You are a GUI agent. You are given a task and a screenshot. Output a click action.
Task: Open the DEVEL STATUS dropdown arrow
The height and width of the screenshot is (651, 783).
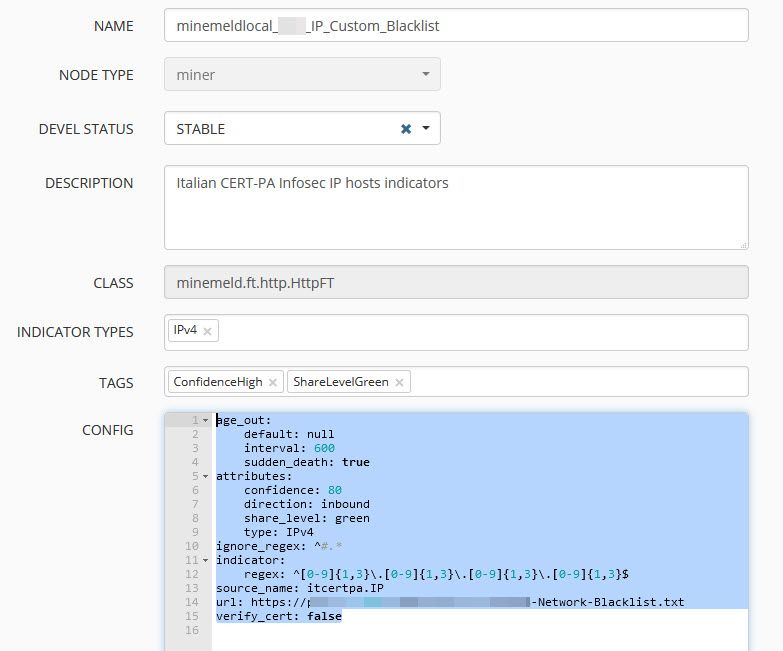(426, 129)
